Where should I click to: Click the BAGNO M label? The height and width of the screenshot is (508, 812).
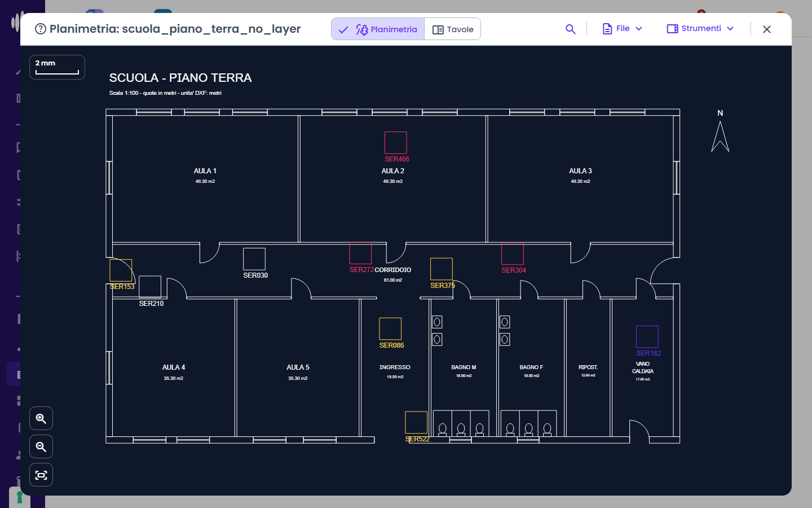pyautogui.click(x=464, y=367)
